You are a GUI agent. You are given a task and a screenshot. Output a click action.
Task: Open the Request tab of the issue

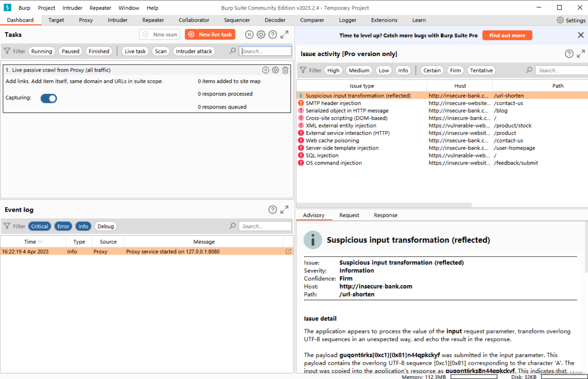click(x=349, y=215)
